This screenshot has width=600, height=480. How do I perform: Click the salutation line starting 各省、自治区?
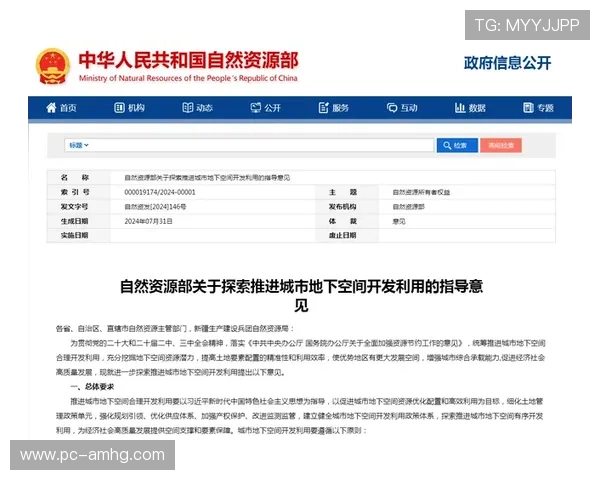(175, 328)
